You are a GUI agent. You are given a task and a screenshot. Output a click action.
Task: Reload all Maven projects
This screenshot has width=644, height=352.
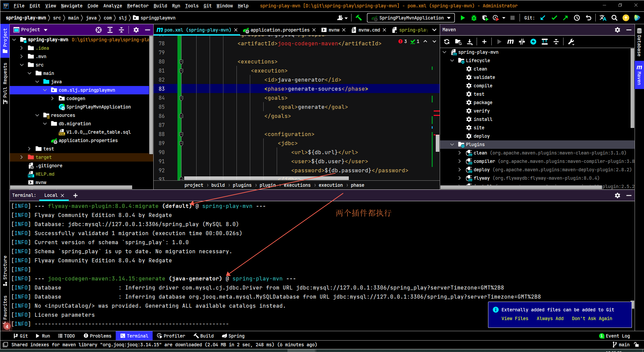point(447,42)
